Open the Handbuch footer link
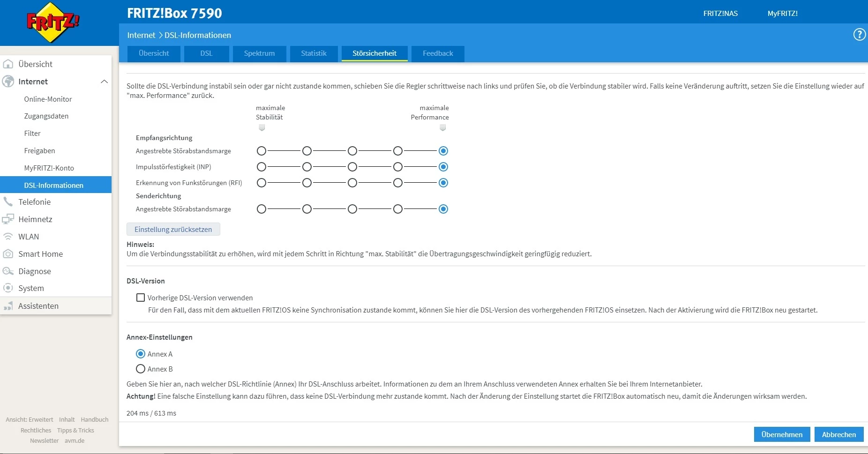868x454 pixels. (95, 420)
